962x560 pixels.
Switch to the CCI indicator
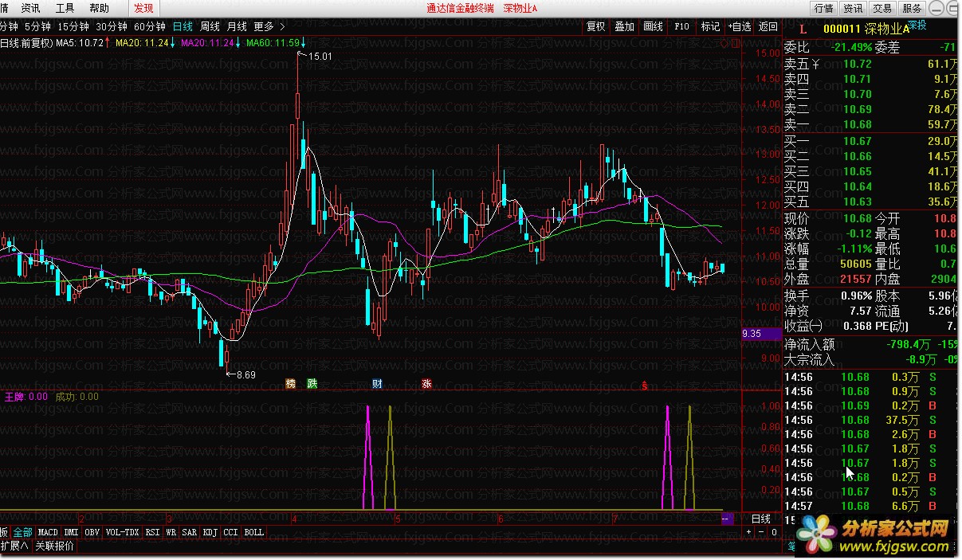coord(231,532)
